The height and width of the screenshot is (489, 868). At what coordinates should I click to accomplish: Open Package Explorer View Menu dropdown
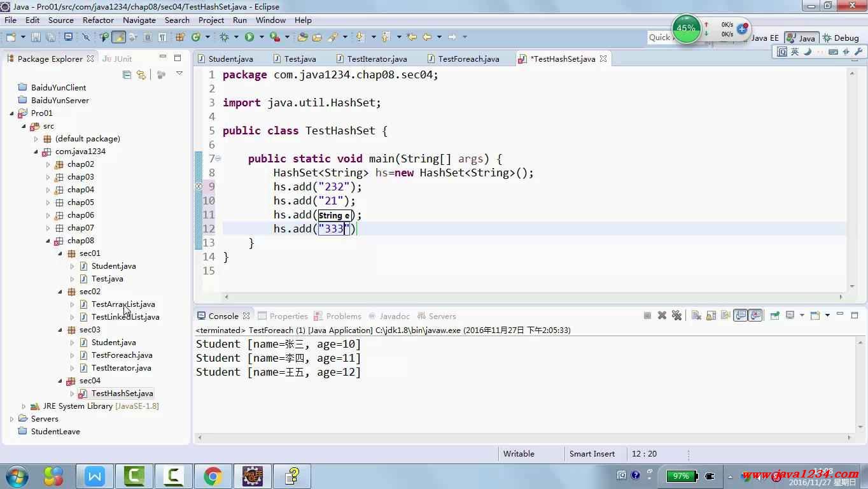179,74
